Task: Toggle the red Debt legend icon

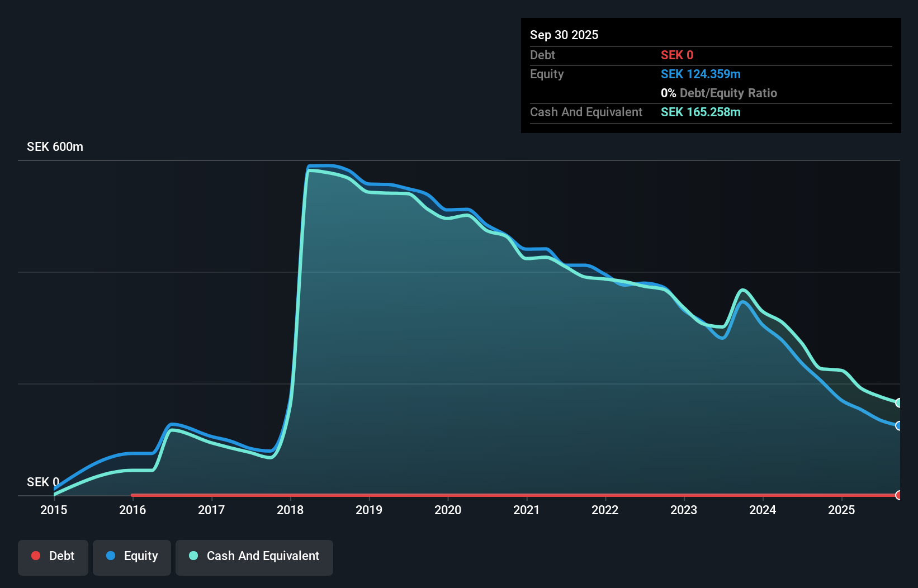Action: [x=35, y=556]
